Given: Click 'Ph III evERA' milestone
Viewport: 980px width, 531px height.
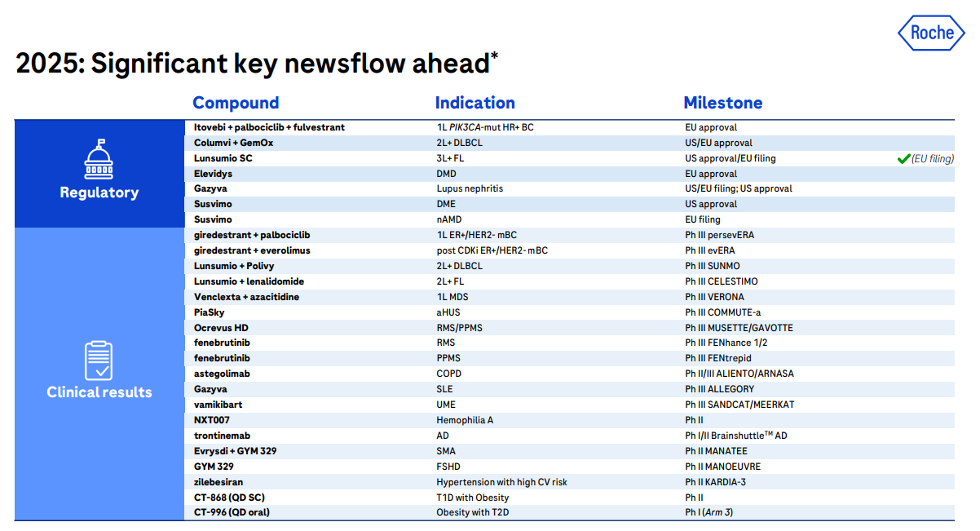Looking at the screenshot, I should pyautogui.click(x=710, y=250).
